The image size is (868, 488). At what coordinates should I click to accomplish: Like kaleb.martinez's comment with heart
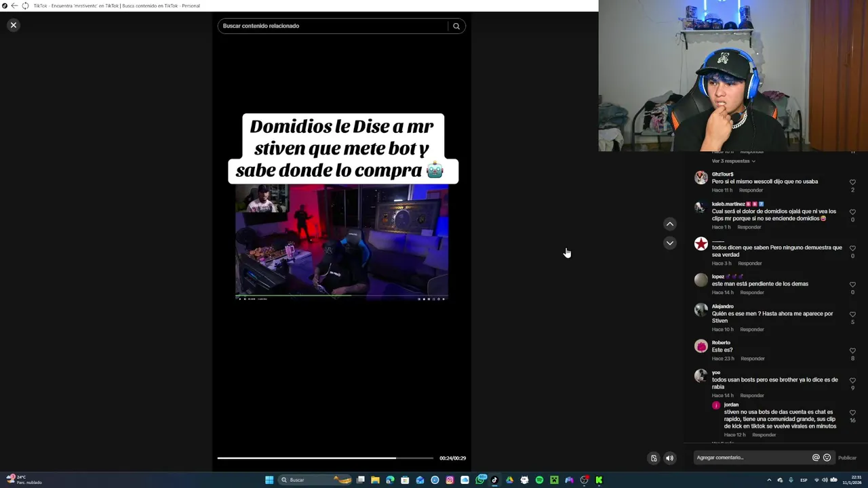(x=852, y=212)
